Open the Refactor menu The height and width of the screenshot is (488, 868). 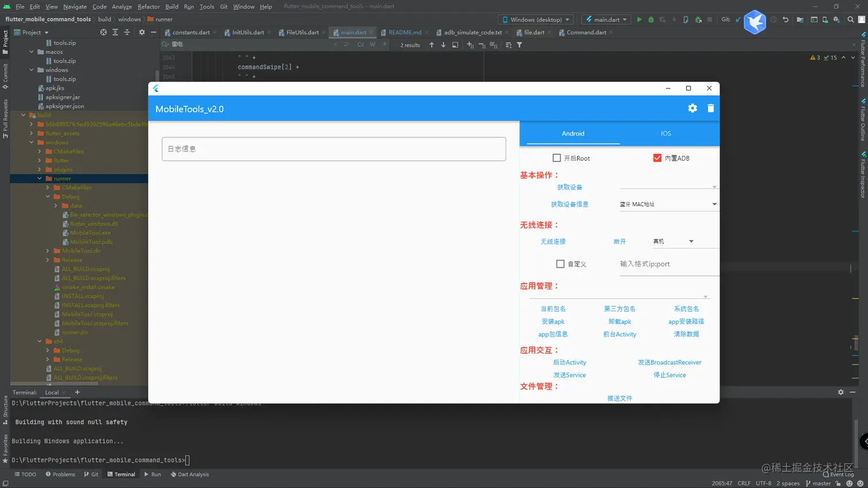[149, 6]
